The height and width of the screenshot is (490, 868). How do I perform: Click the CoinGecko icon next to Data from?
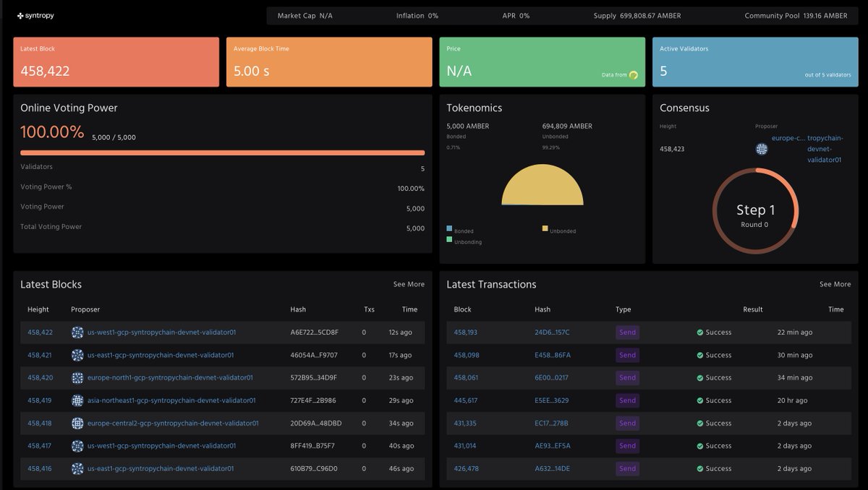point(632,74)
